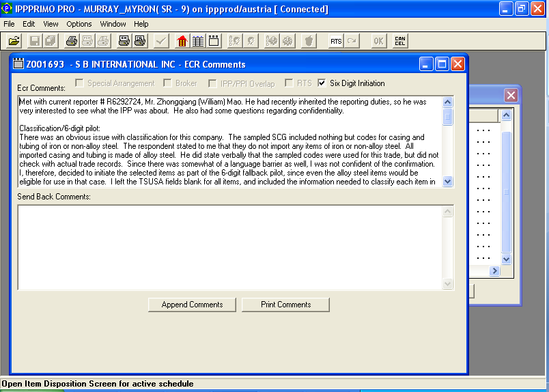Viewport: 549px width, 392px height.
Task: Click inside the Send Back Comments text box
Action: pos(230,247)
